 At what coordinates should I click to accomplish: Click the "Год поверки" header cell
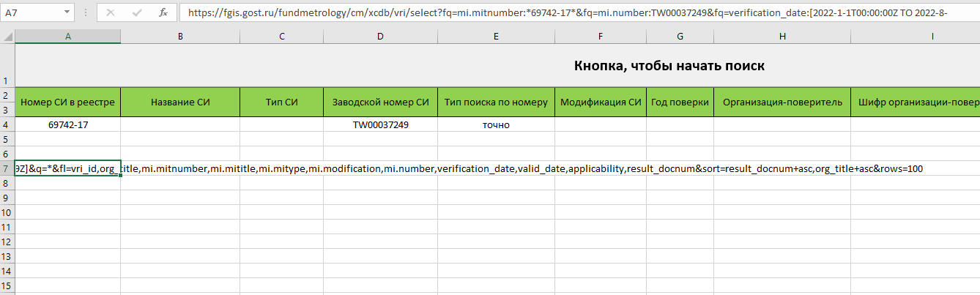click(680, 102)
